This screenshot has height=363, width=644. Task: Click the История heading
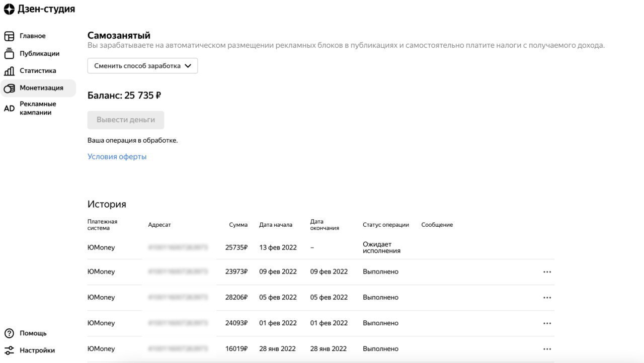click(x=107, y=204)
